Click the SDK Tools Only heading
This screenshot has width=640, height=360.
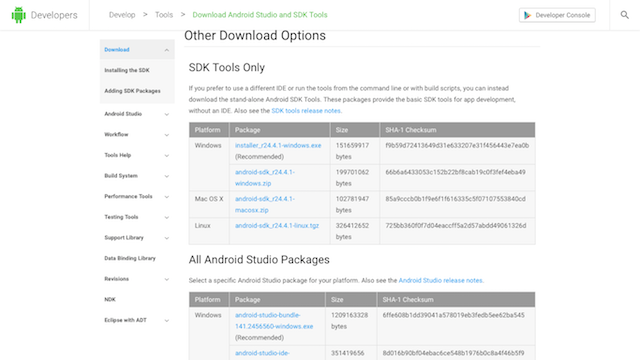click(x=227, y=67)
